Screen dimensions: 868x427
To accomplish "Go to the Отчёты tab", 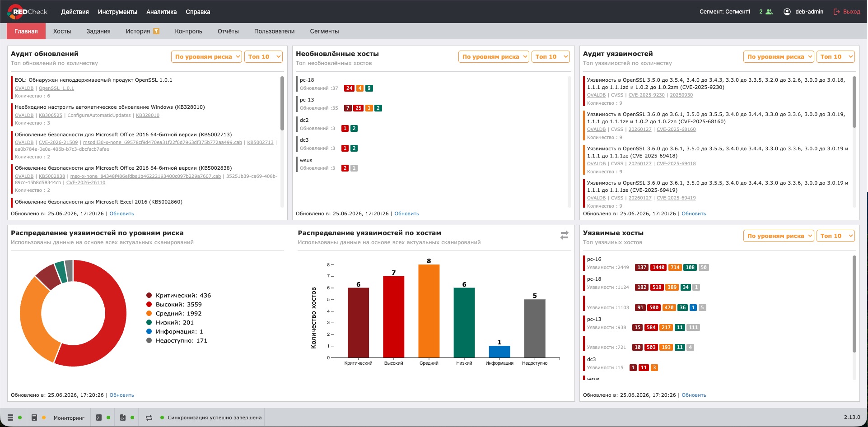I will [x=228, y=31].
